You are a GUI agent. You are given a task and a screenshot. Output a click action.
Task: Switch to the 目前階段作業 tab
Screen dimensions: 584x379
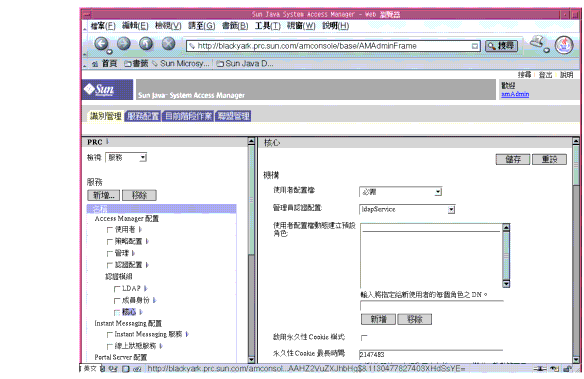point(188,116)
